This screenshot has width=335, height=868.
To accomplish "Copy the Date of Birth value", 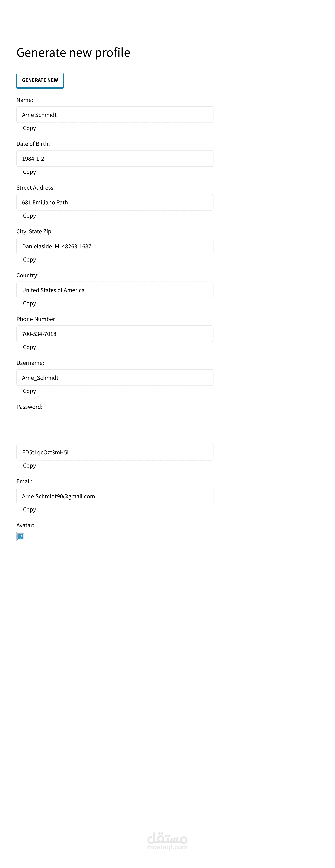I will [29, 172].
